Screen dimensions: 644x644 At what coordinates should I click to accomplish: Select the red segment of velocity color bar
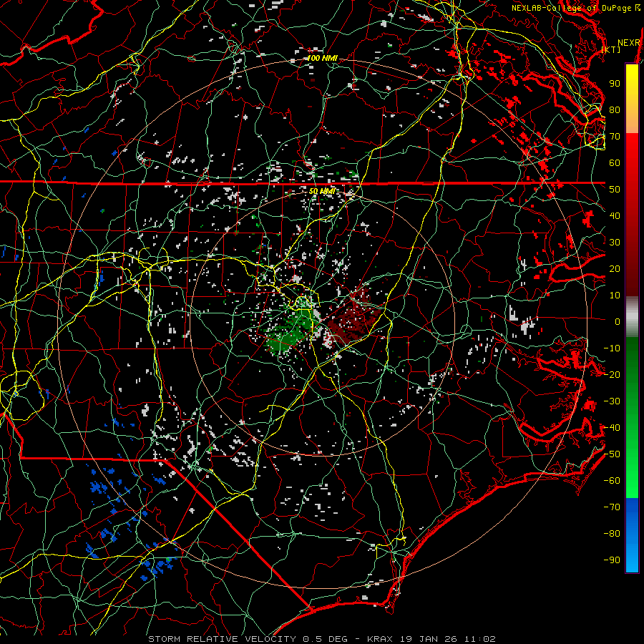tap(632, 215)
